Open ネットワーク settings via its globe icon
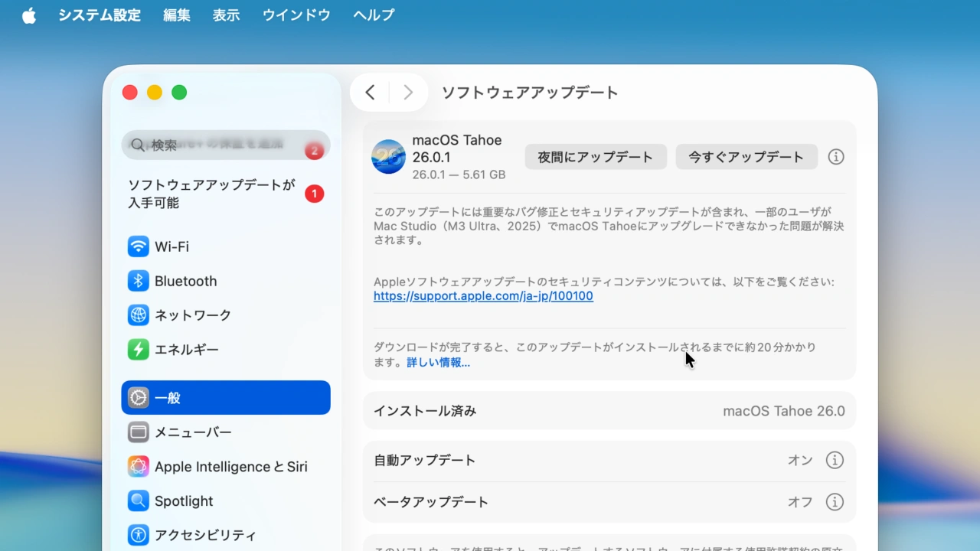Viewport: 980px width, 551px height. pyautogui.click(x=139, y=315)
